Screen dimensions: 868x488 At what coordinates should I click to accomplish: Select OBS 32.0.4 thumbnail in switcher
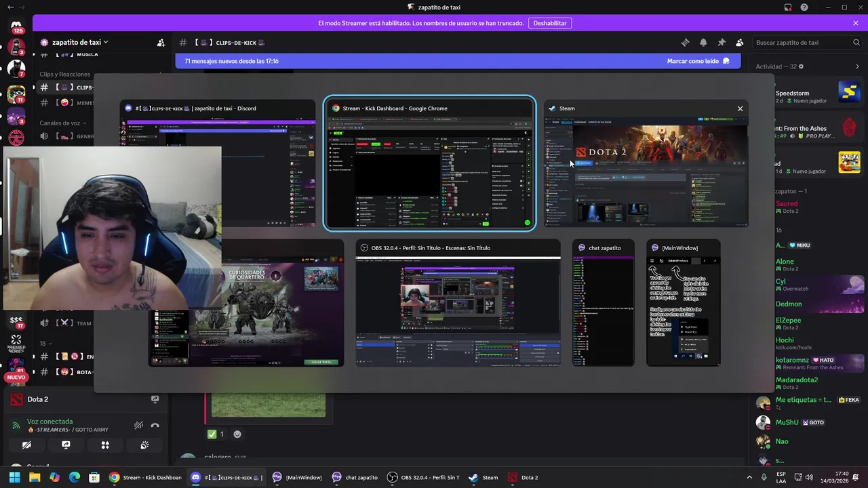(x=458, y=303)
